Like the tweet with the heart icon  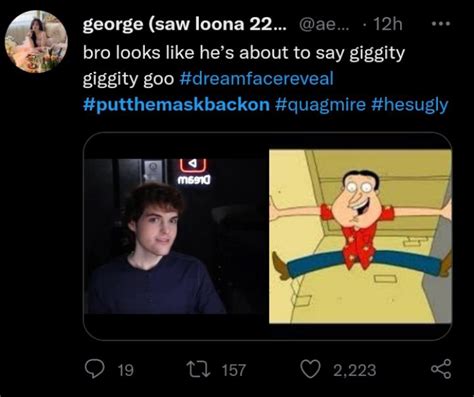coord(310,369)
